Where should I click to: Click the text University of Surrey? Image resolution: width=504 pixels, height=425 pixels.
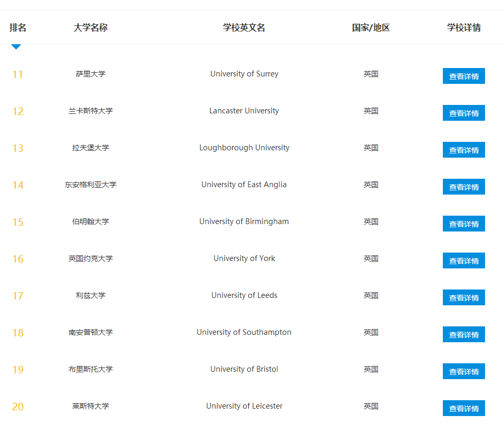point(244,74)
